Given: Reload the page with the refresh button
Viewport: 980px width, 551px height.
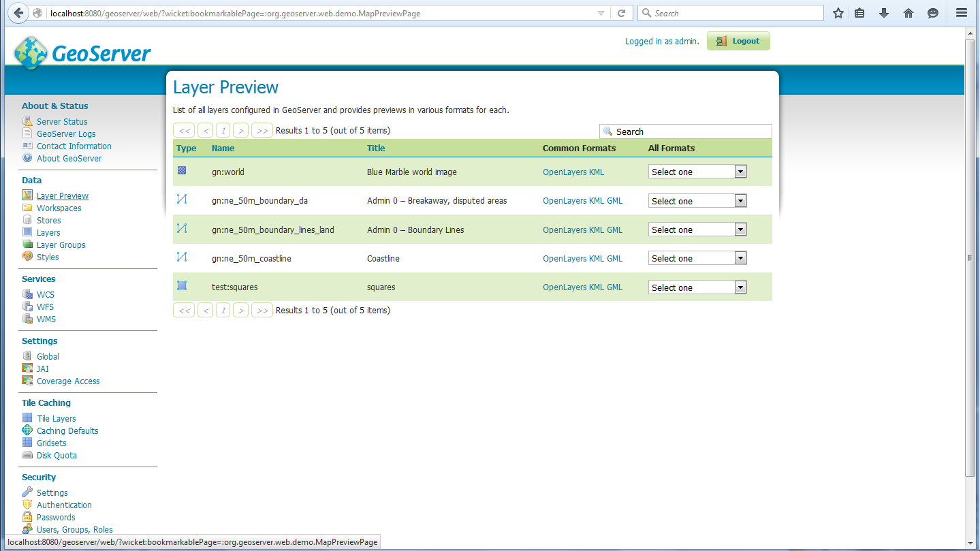Looking at the screenshot, I should click(x=621, y=13).
